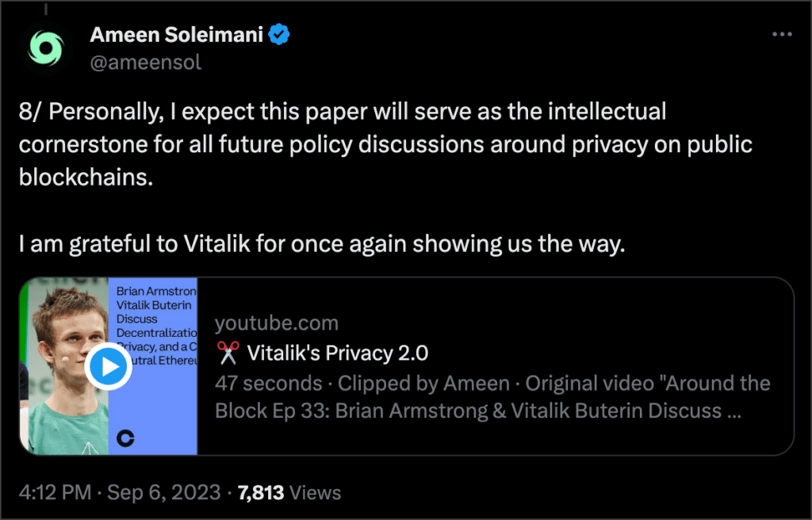The height and width of the screenshot is (520, 812).
Task: Click the thread connector line above the avatar
Action: point(45,10)
